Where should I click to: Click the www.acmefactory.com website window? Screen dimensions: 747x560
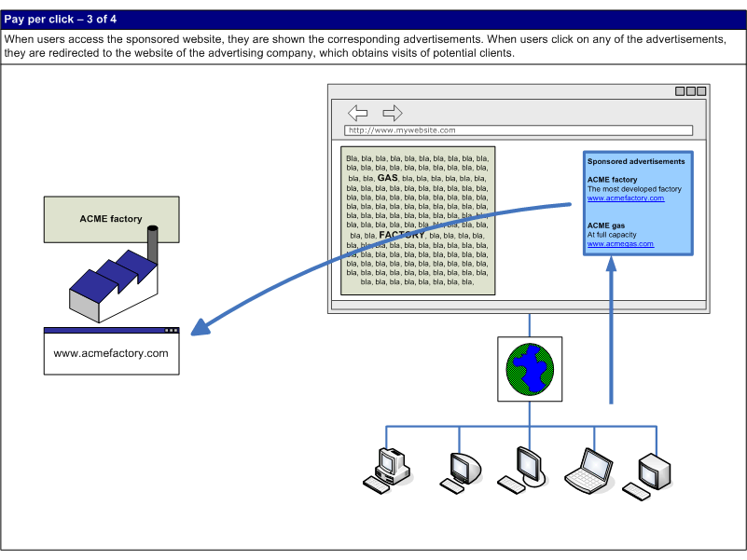[x=112, y=351]
